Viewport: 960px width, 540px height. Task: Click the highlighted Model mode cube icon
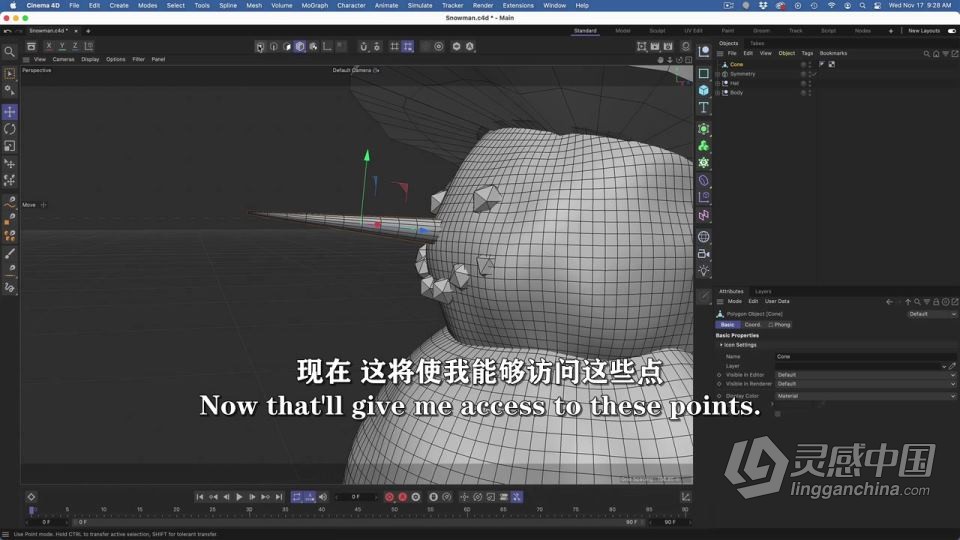[299, 47]
